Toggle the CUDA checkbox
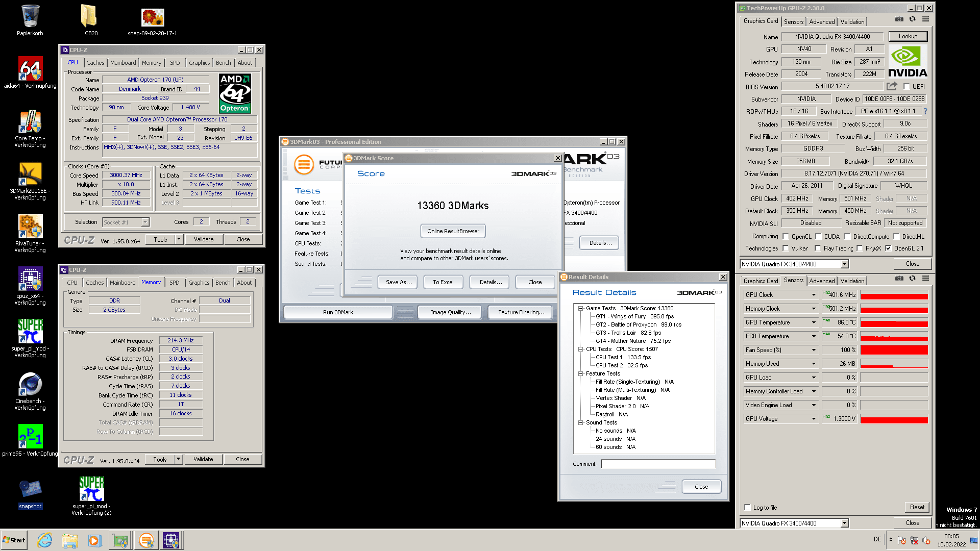This screenshot has width=980, height=551. click(818, 237)
